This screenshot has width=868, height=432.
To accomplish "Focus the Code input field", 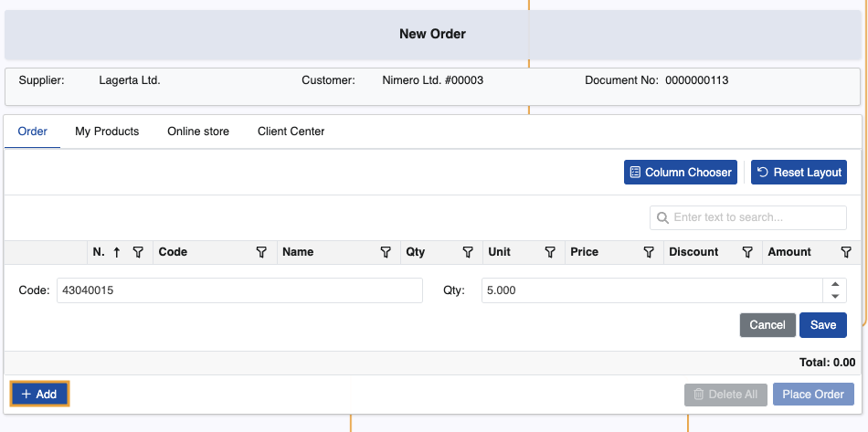I will click(x=239, y=290).
